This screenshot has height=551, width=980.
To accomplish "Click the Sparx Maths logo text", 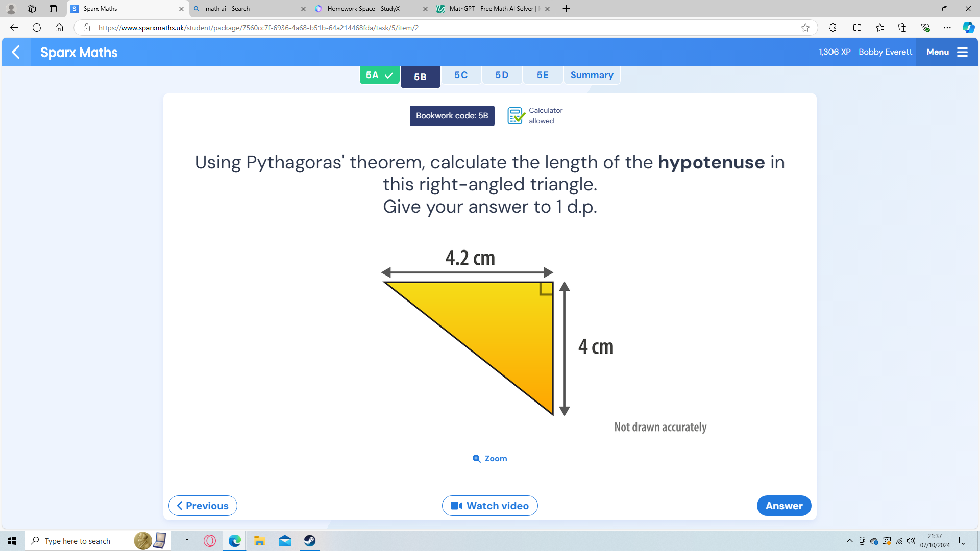I will (x=79, y=52).
